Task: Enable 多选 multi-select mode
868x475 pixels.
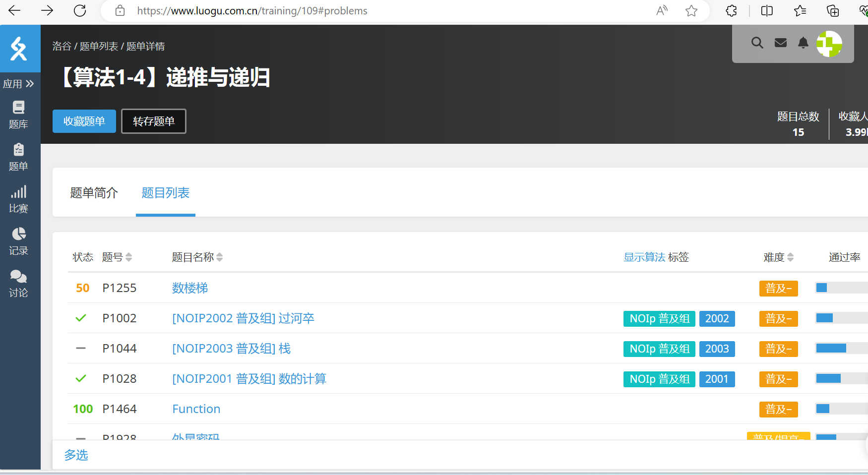Action: click(x=76, y=455)
